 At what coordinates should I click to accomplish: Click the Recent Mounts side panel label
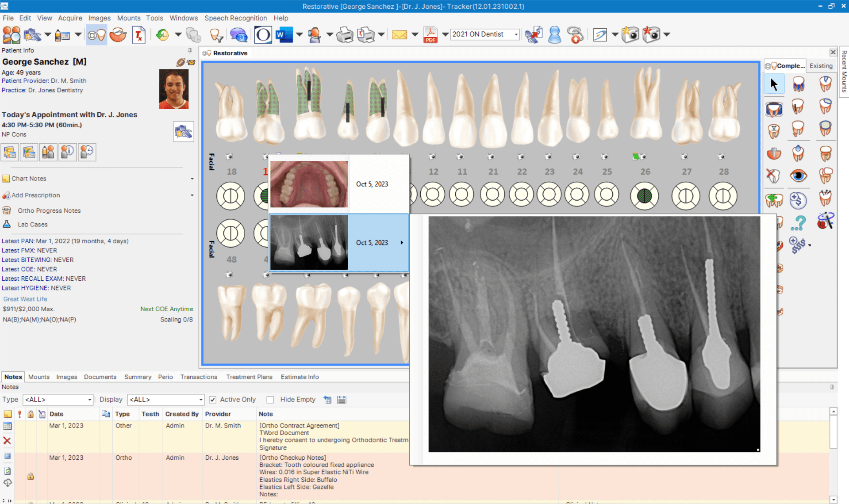click(844, 71)
